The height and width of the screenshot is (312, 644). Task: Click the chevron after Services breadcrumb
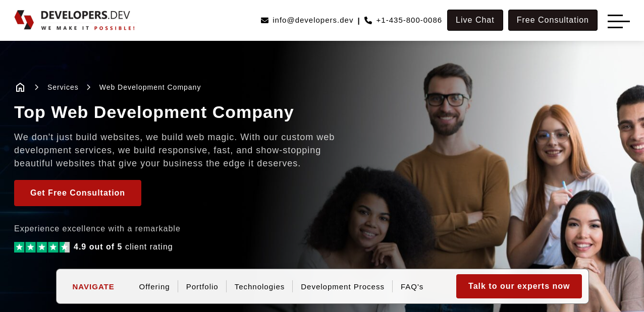click(88, 87)
